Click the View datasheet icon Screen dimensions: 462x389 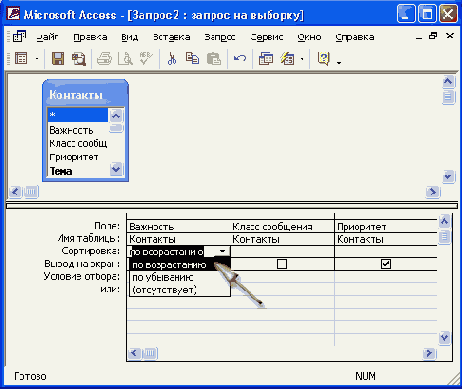coord(21,59)
